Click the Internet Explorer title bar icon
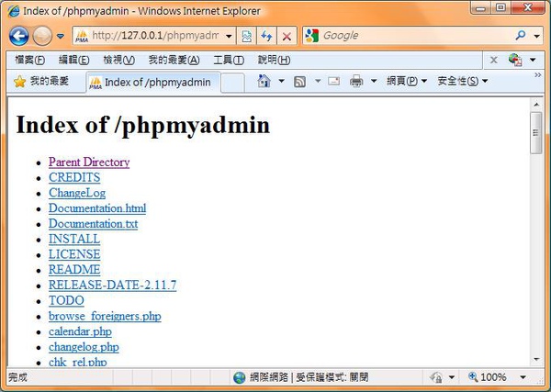Viewport: 551px width, 392px height. 14,11
